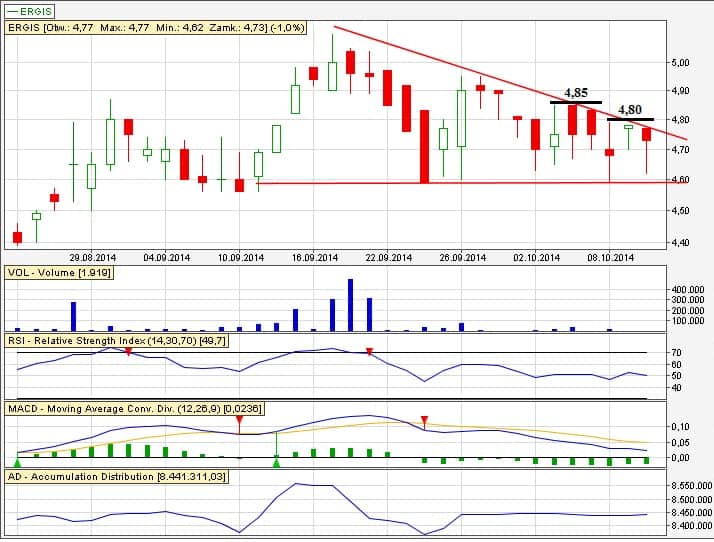Click the VOL - Volume panel label

[56, 272]
